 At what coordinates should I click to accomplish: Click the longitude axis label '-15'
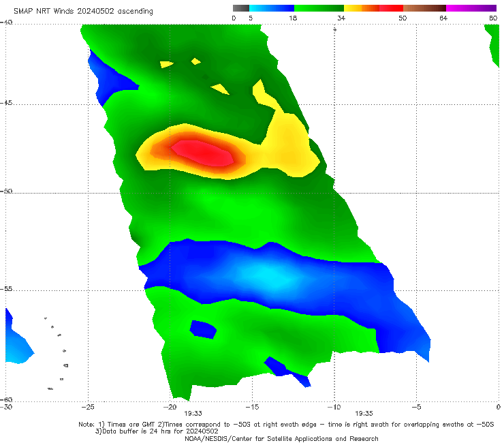[x=252, y=407]
